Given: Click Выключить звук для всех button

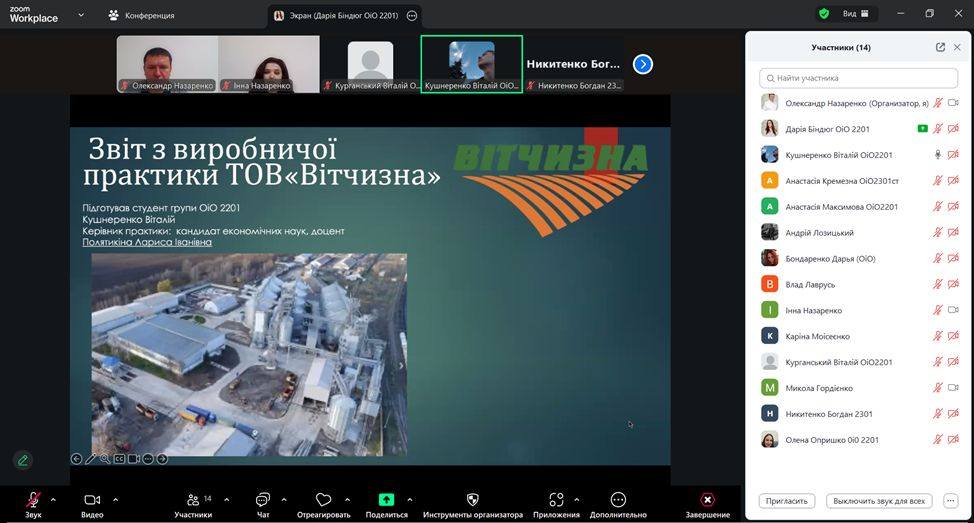Looking at the screenshot, I should (879, 501).
